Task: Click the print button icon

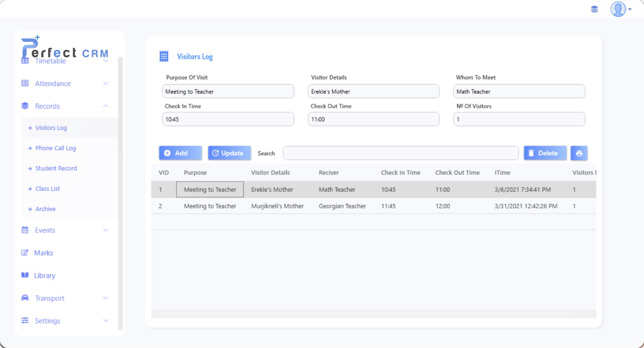Action: coord(579,153)
